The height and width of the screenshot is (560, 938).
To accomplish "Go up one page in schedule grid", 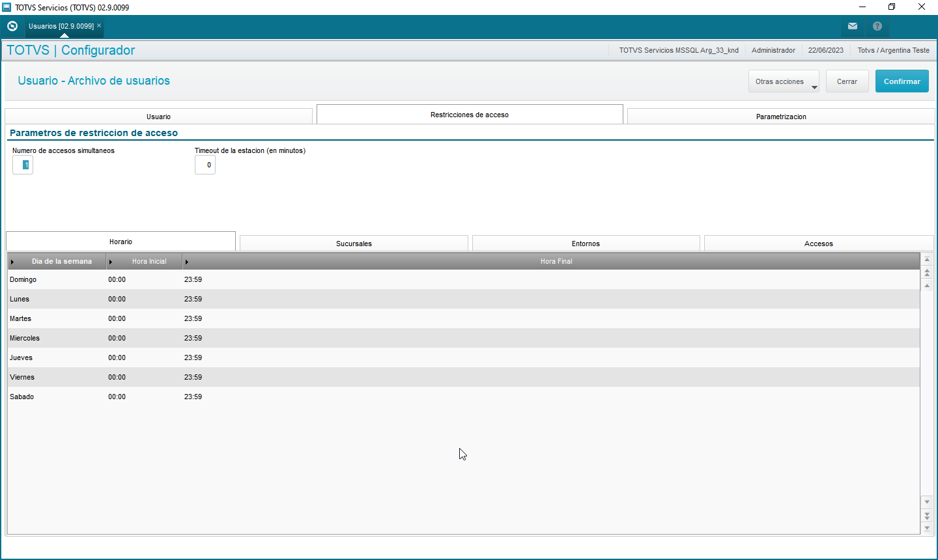I will 927,272.
